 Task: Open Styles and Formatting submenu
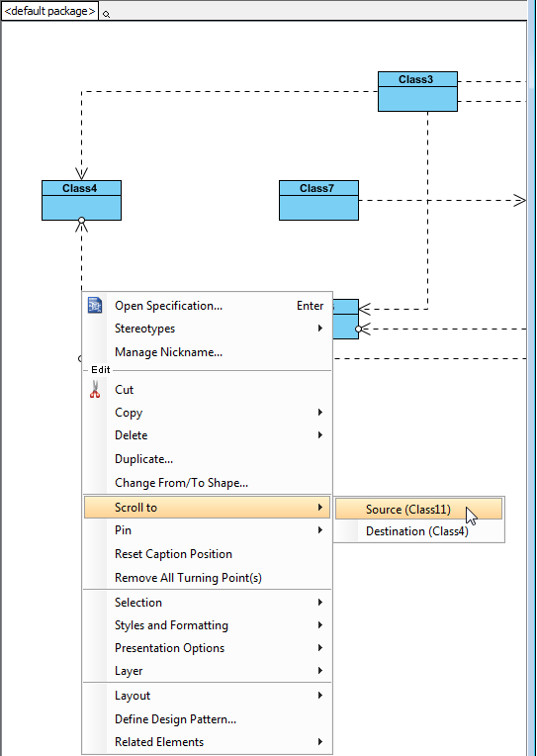coord(208,625)
